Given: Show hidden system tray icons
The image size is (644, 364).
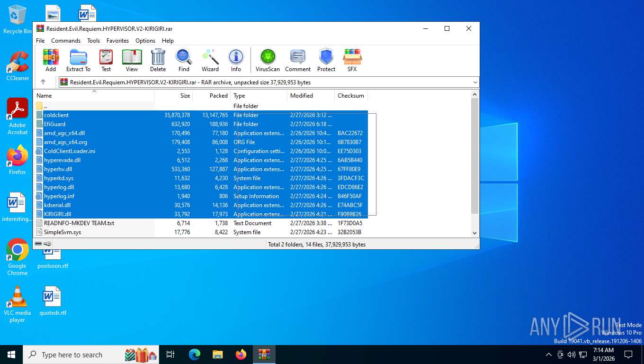Looking at the screenshot, I should [x=549, y=355].
